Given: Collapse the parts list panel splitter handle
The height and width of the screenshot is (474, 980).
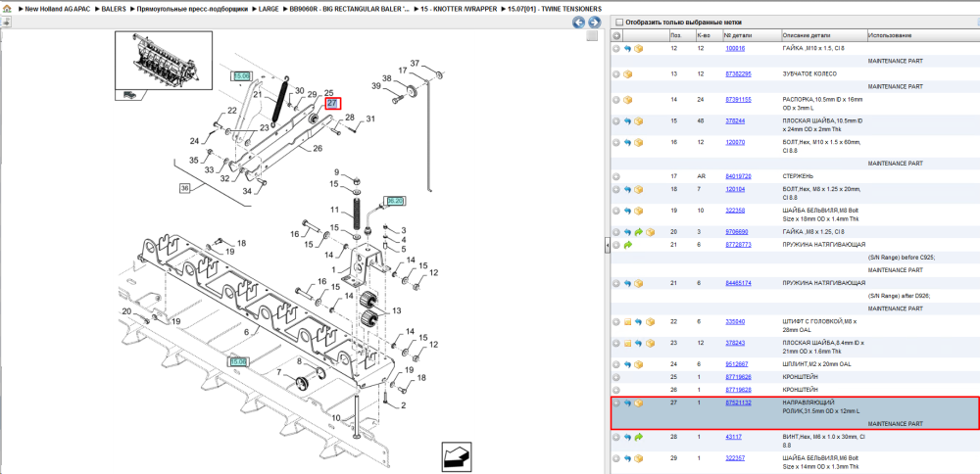Looking at the screenshot, I should pyautogui.click(x=607, y=247).
